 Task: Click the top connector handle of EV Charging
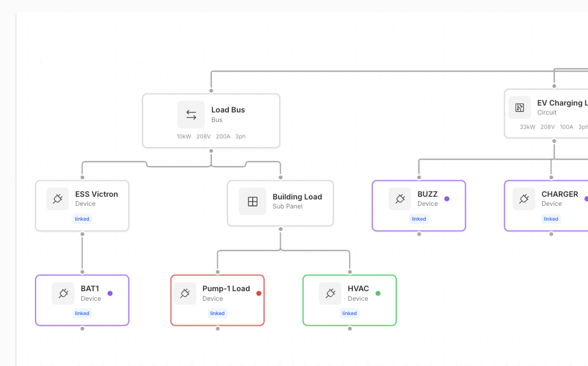coord(554,86)
